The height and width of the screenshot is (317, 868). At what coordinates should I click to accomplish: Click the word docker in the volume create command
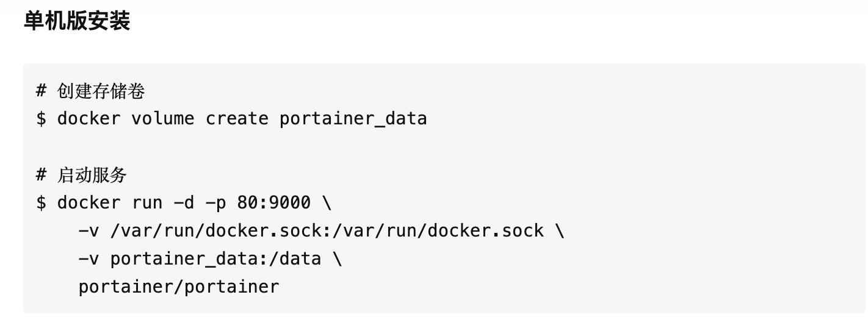coord(89,118)
